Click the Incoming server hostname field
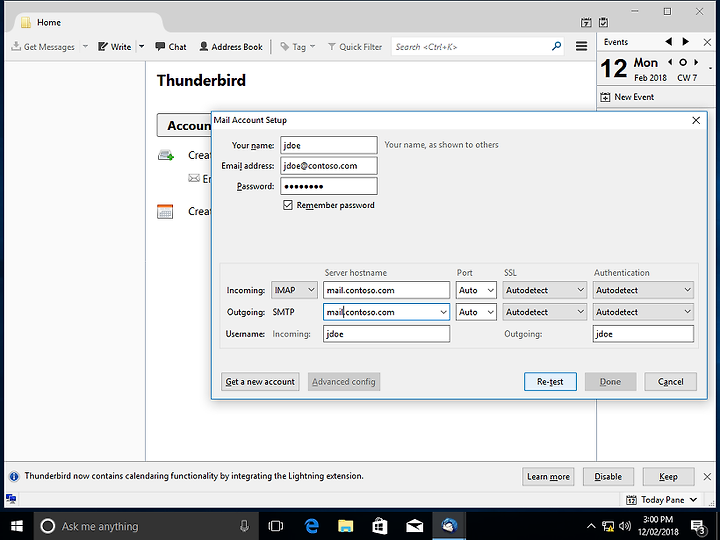This screenshot has width=720, height=540. point(386,290)
